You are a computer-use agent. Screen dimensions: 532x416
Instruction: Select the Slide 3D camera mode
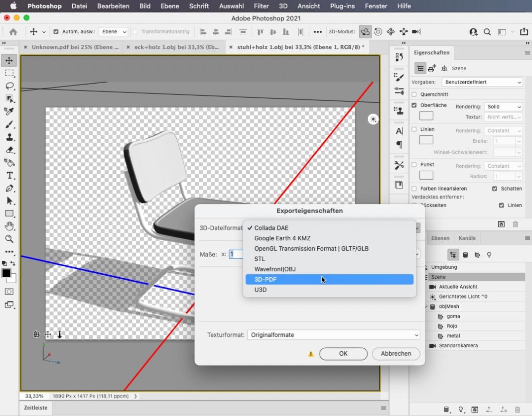403,32
